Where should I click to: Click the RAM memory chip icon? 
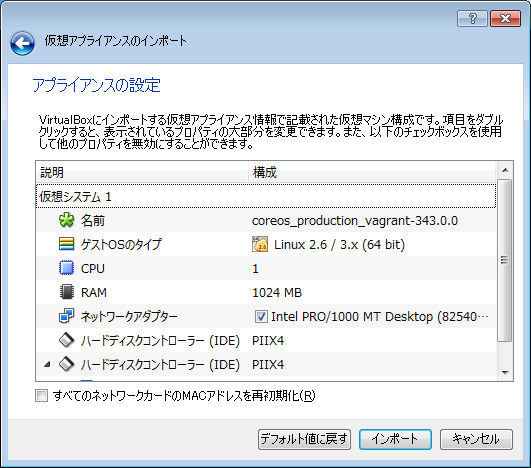click(66, 292)
